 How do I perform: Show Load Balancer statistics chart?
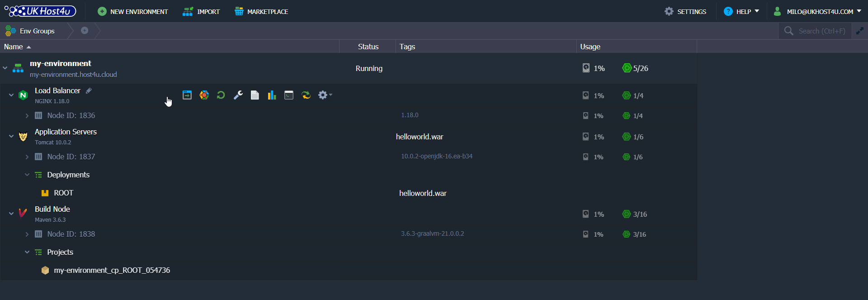tap(272, 95)
